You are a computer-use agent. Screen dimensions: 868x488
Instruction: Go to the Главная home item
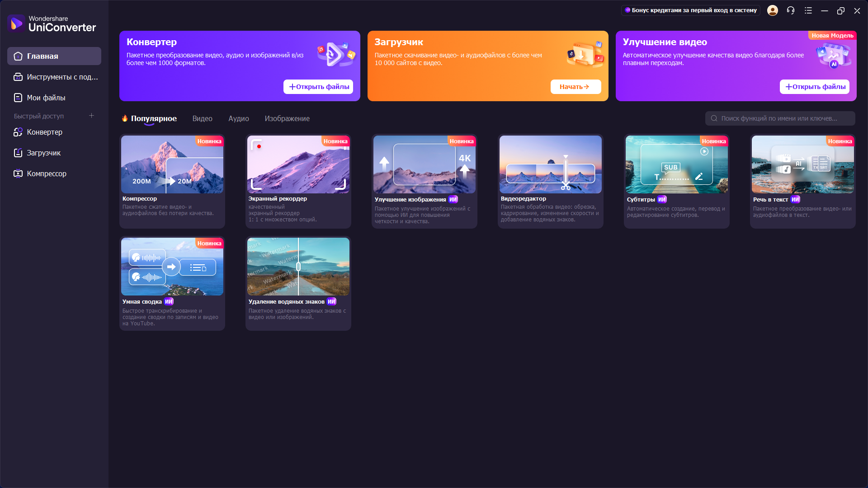42,56
